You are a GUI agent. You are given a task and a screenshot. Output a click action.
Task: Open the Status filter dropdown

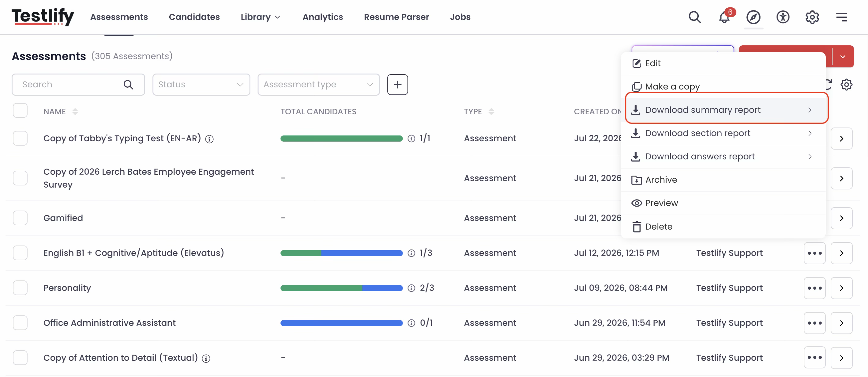tap(201, 84)
